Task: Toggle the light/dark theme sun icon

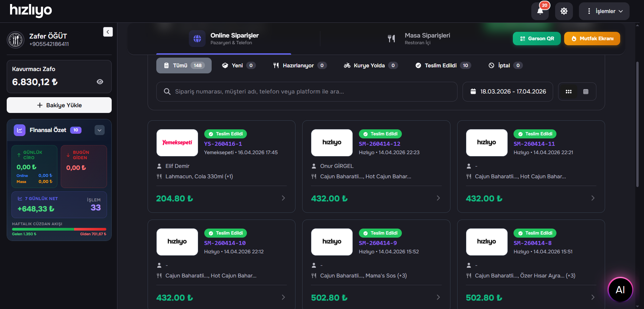Action: point(564,11)
